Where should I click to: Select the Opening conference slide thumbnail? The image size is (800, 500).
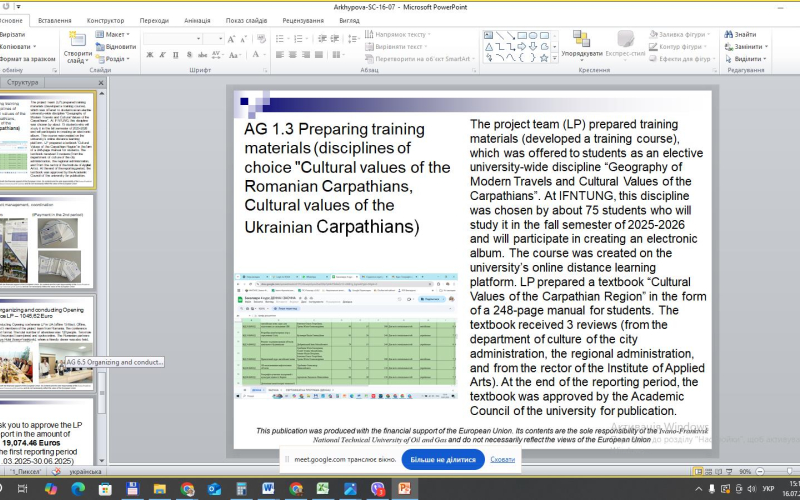[47, 344]
